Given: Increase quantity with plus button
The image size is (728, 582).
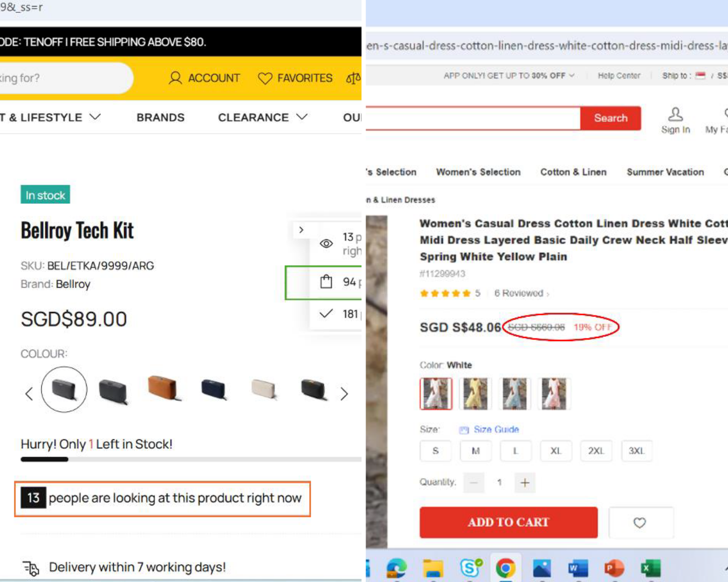Looking at the screenshot, I should [525, 482].
